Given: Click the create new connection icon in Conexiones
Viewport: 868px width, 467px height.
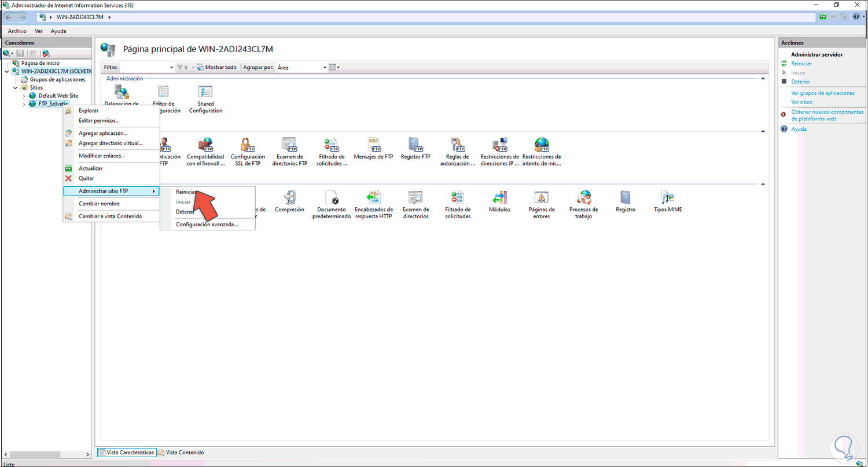Looking at the screenshot, I should [7, 53].
